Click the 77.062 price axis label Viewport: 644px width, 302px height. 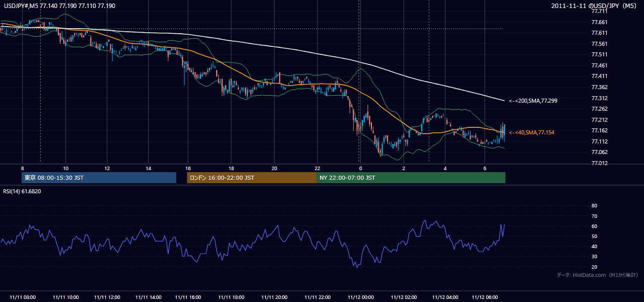(600, 152)
